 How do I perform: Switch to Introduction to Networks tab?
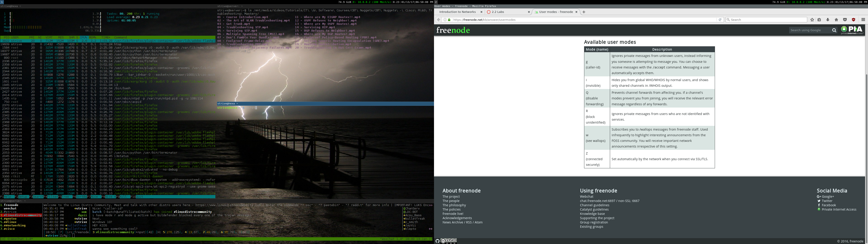click(459, 12)
